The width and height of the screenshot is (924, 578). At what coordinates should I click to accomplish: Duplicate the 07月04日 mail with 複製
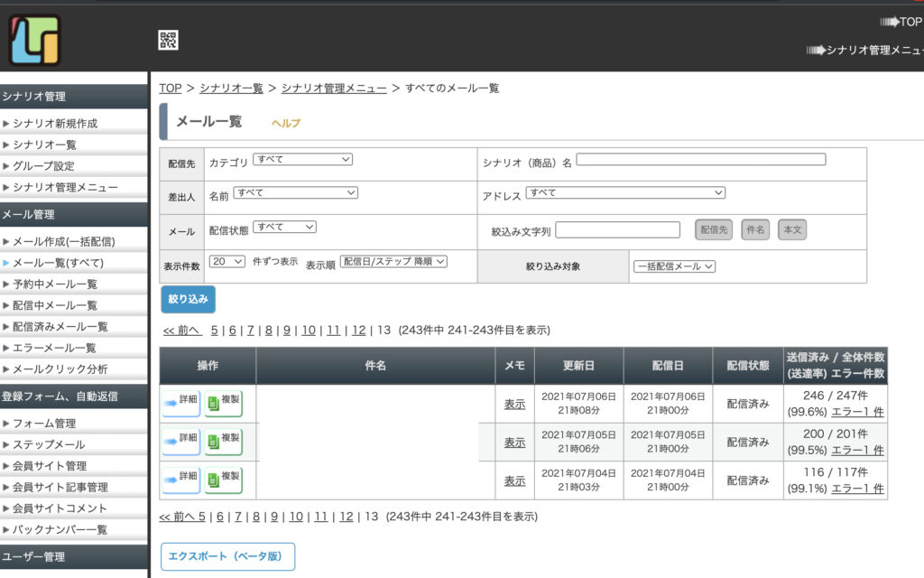point(223,479)
